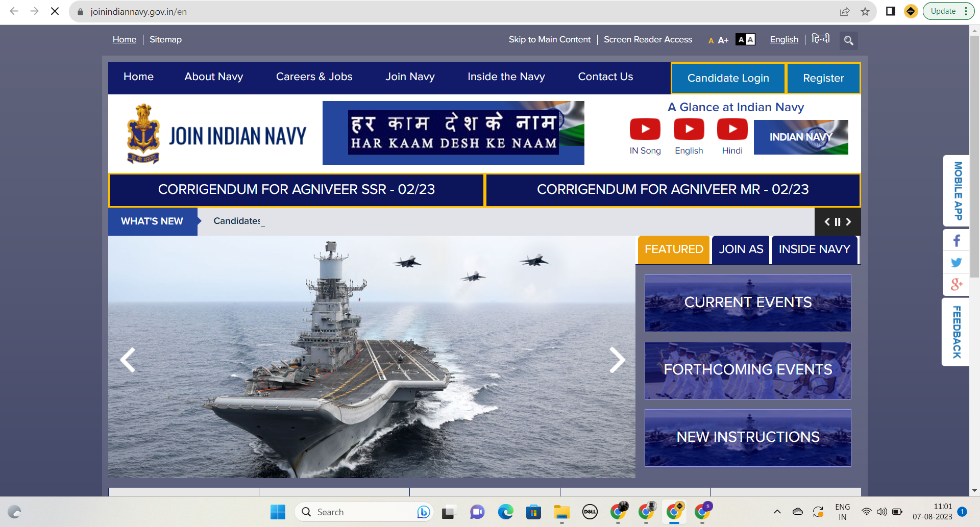The height and width of the screenshot is (527, 980).
Task: Click the Windows taskbar Search box
Action: coord(364,512)
